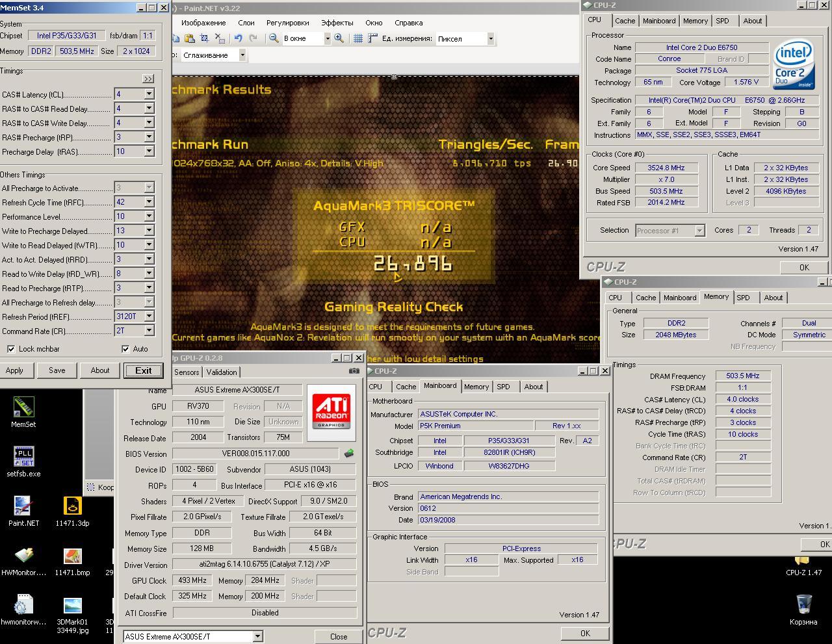Screen dimensions: 832x644
Task: Open the CAS# Latency (tCL) dropdown
Action: pyautogui.click(x=149, y=94)
